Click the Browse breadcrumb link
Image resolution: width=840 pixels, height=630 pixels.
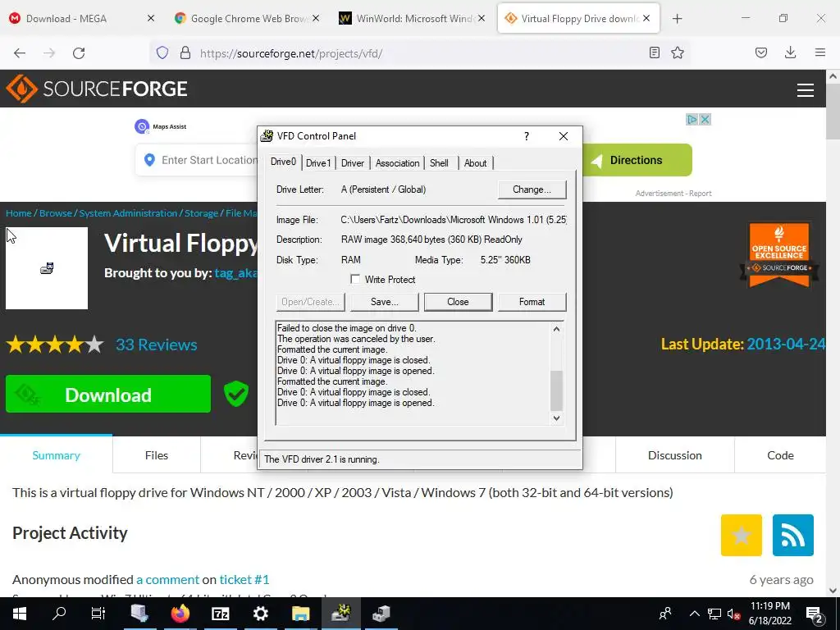[56, 213]
